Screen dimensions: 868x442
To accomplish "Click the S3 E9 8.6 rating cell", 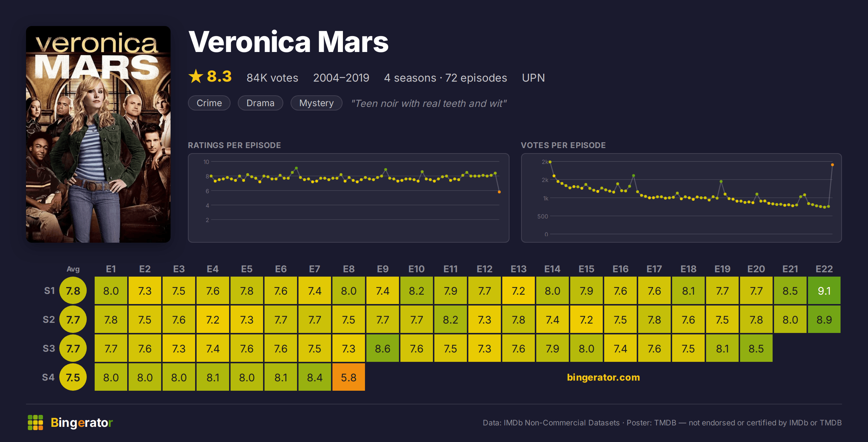I will click(x=383, y=348).
